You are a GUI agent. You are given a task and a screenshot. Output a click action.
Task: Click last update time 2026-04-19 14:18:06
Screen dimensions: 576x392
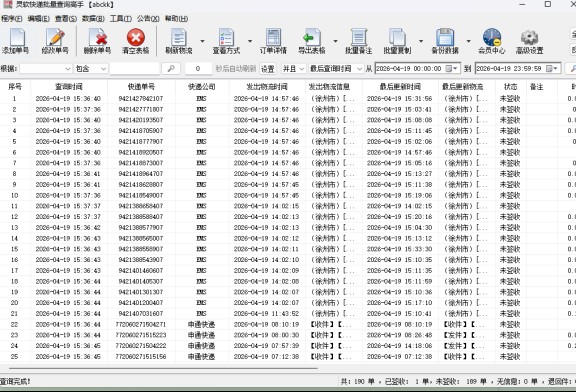pyautogui.click(x=399, y=346)
